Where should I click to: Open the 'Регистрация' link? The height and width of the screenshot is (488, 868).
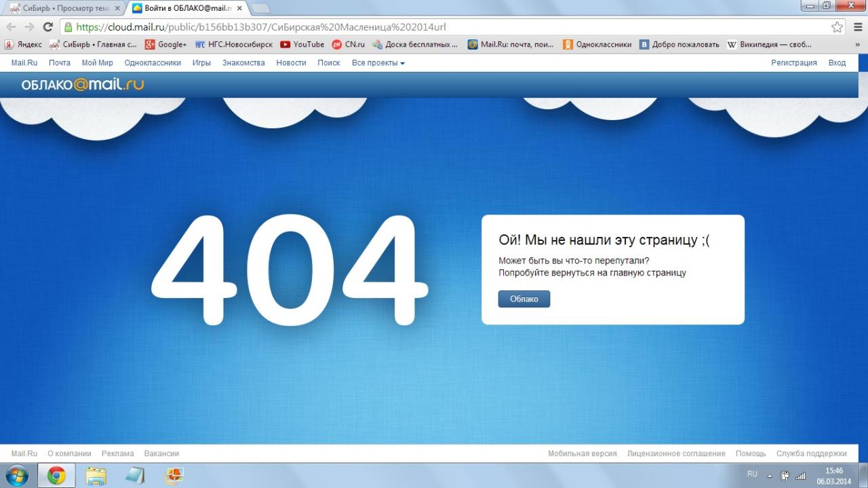click(x=793, y=63)
